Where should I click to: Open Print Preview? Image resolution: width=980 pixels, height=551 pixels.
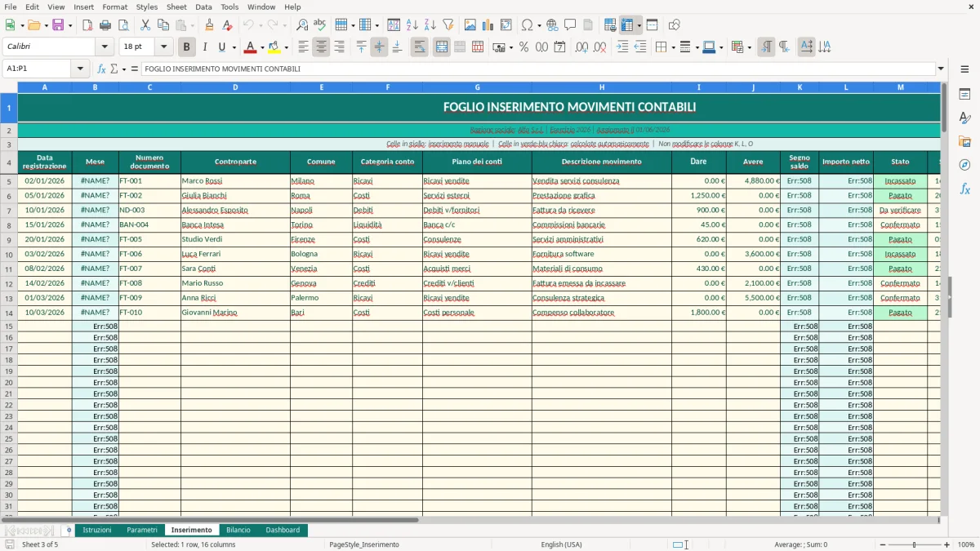pos(123,25)
